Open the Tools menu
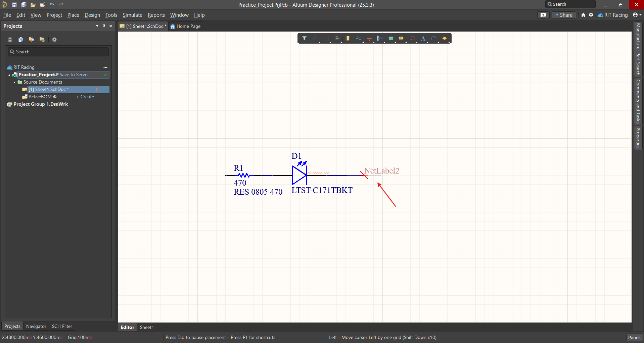This screenshot has width=644, height=343. (x=111, y=15)
